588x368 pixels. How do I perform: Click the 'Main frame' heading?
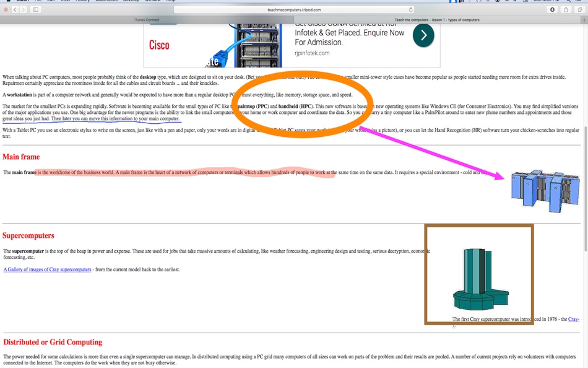(21, 157)
